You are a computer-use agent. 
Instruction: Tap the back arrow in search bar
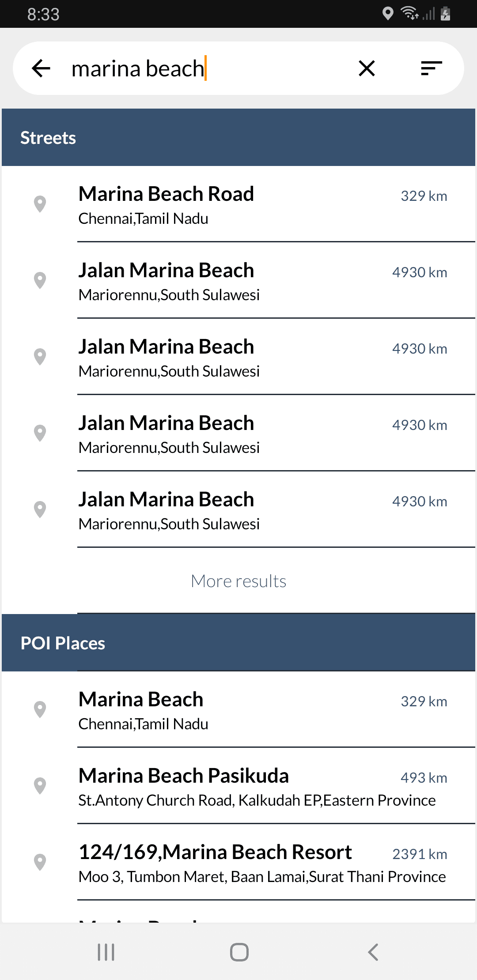click(42, 68)
